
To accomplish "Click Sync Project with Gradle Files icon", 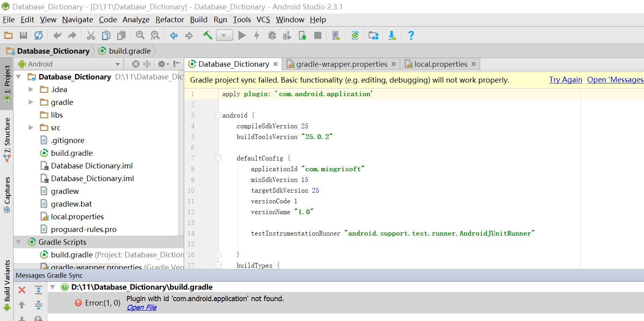I will tap(355, 35).
